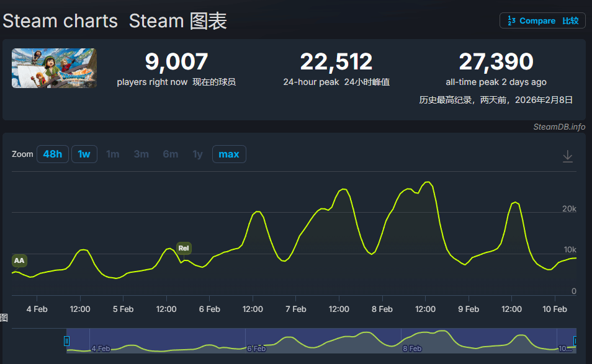Viewport: 592px width, 364px height.
Task: Click the 27,390 all-time peak stat
Action: point(496,62)
